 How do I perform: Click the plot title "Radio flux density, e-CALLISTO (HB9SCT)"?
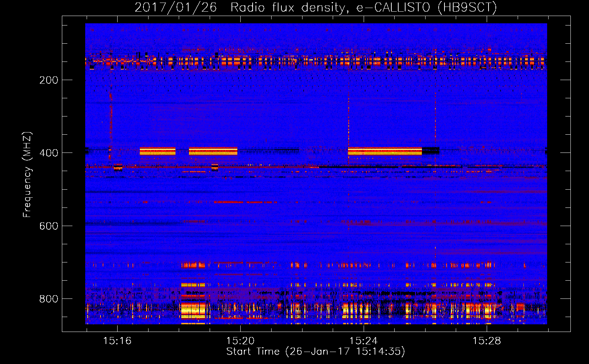(364, 7)
